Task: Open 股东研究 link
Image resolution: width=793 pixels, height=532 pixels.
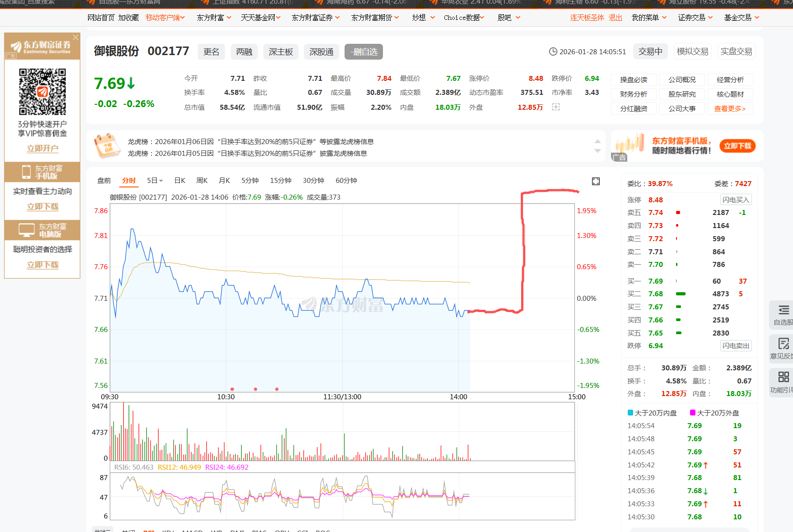Action: tap(682, 94)
